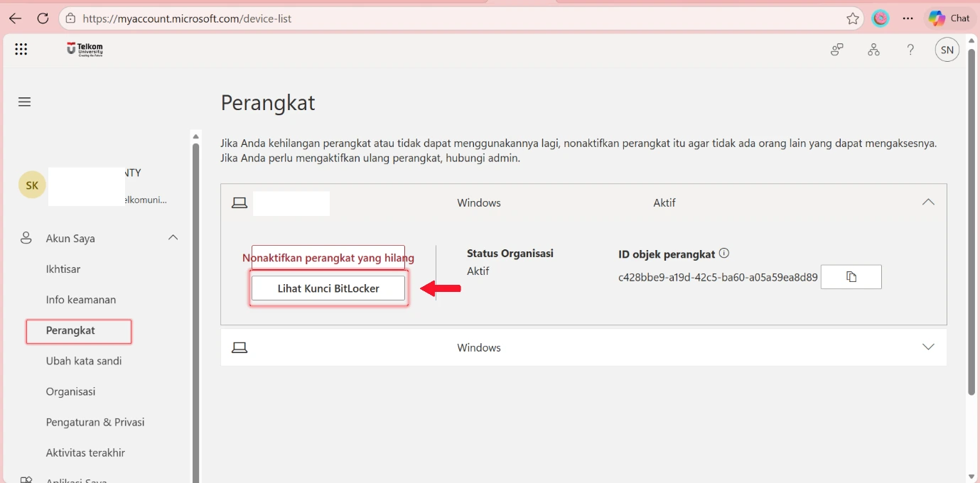Click Nonaktifkan perangkat yang hilang
Screen dimensions: 980x483
pyautogui.click(x=328, y=258)
